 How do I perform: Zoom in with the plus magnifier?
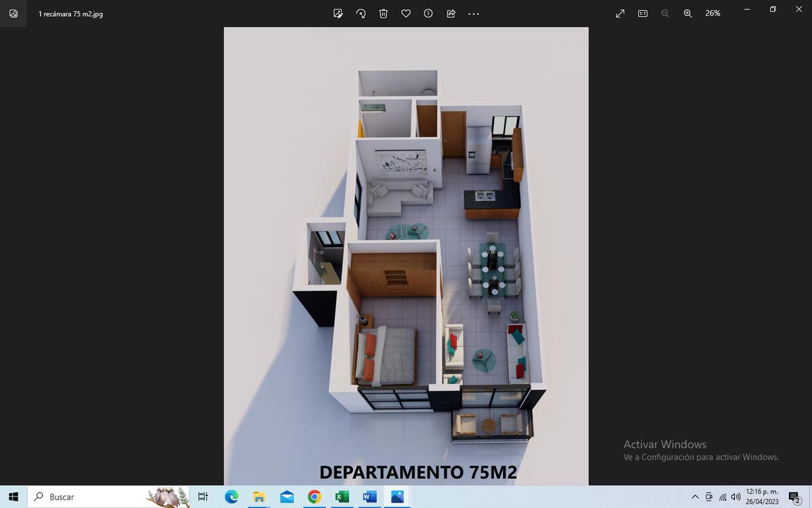coord(687,14)
